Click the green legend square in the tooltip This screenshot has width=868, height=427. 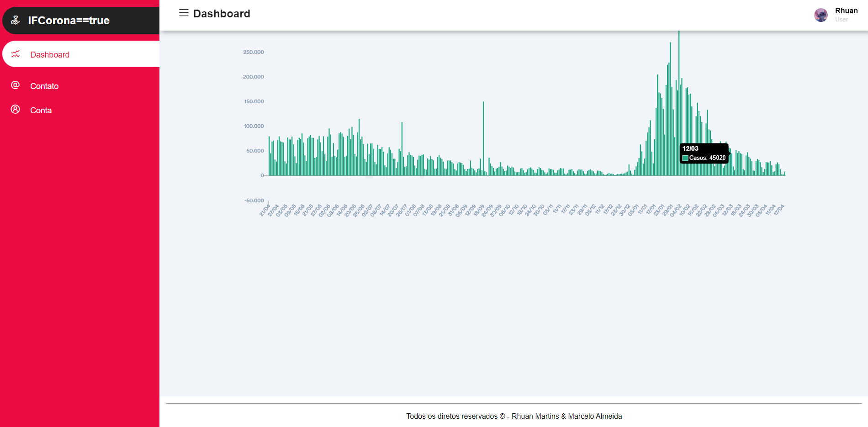[x=685, y=158]
